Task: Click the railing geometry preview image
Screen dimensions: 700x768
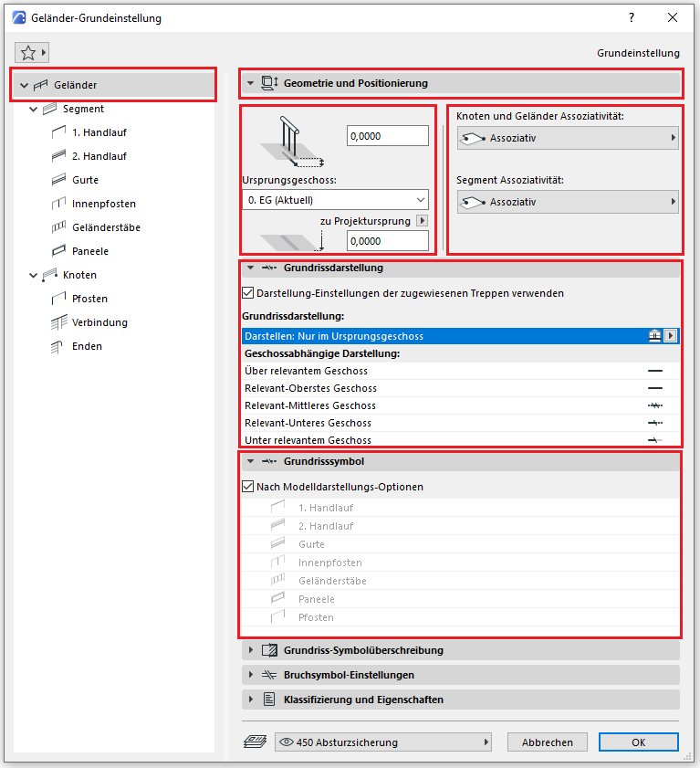Action: pyautogui.click(x=291, y=142)
